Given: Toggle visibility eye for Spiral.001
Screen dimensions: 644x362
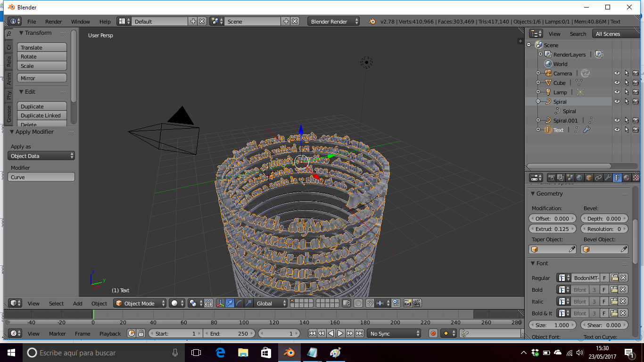Looking at the screenshot, I should (x=617, y=120).
